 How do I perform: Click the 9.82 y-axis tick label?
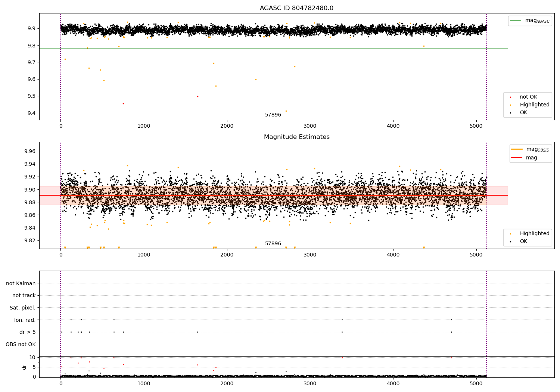30,240
